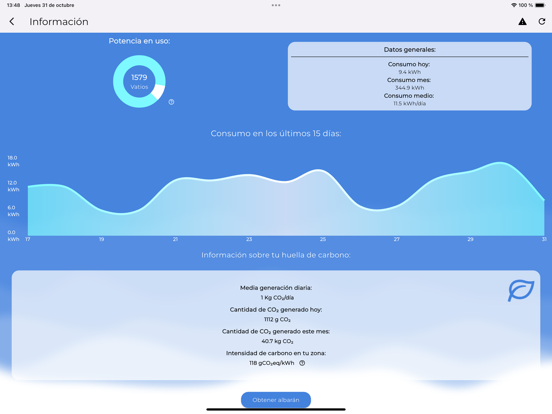Tap day 21 on chart axis
This screenshot has height=414, width=552.
coord(175,239)
